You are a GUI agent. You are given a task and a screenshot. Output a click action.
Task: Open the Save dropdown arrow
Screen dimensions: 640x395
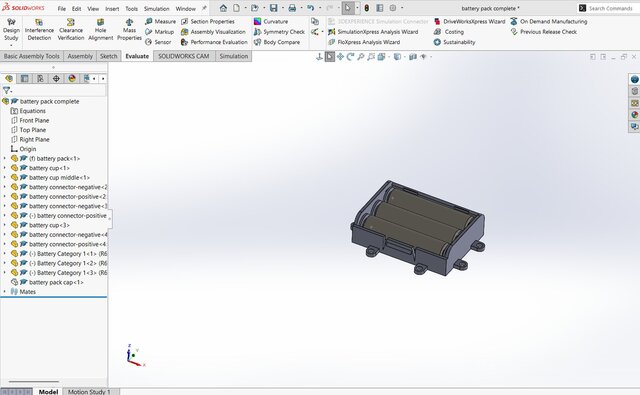tap(282, 8)
